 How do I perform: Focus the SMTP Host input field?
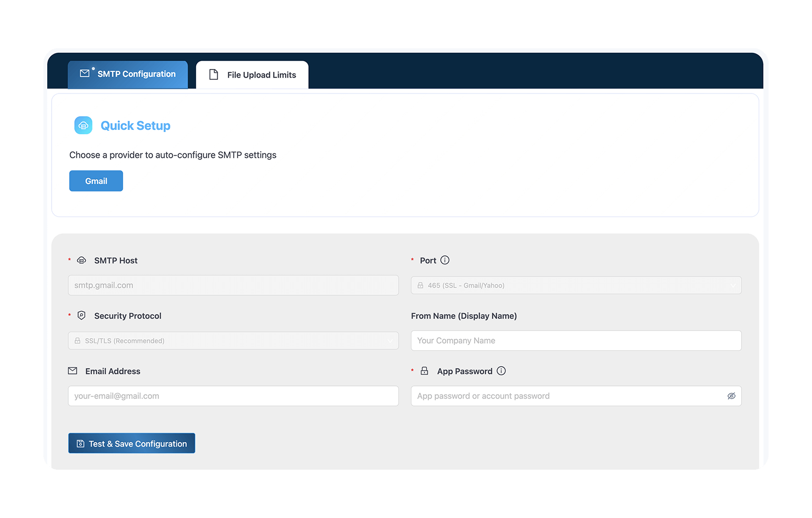(233, 285)
